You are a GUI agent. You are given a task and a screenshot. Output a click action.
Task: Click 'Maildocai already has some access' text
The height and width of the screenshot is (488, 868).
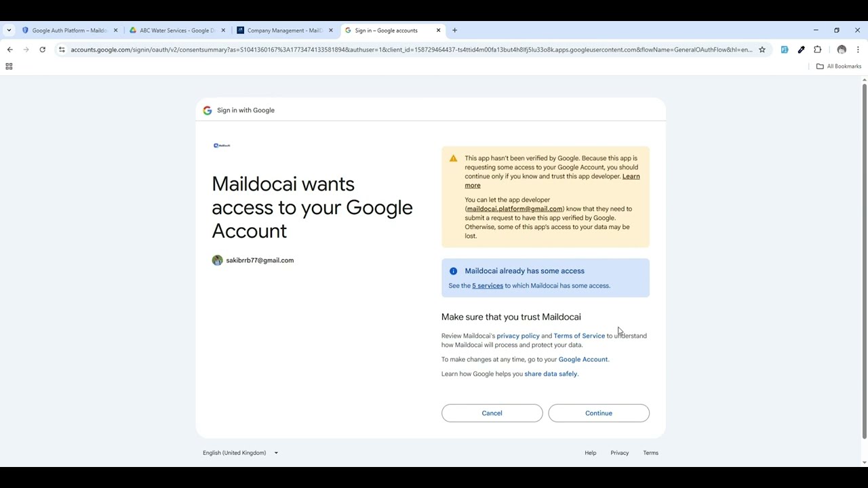[524, 271]
